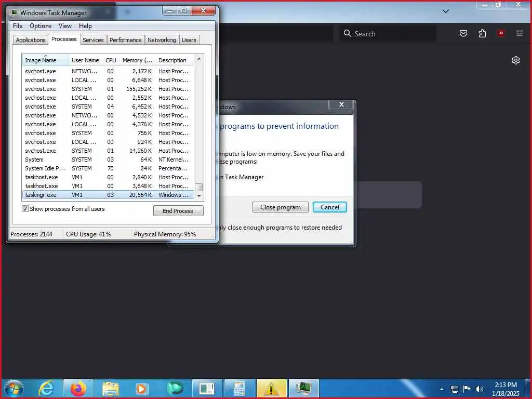This screenshot has width=532, height=399.
Task: Expand the Firefox list-all-tabs chevron
Action: tap(446, 11)
